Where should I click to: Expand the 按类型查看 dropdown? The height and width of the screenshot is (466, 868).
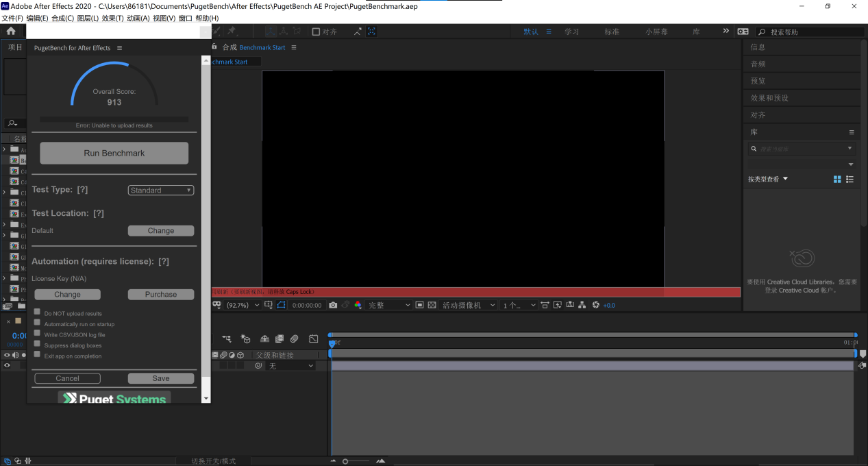point(768,179)
